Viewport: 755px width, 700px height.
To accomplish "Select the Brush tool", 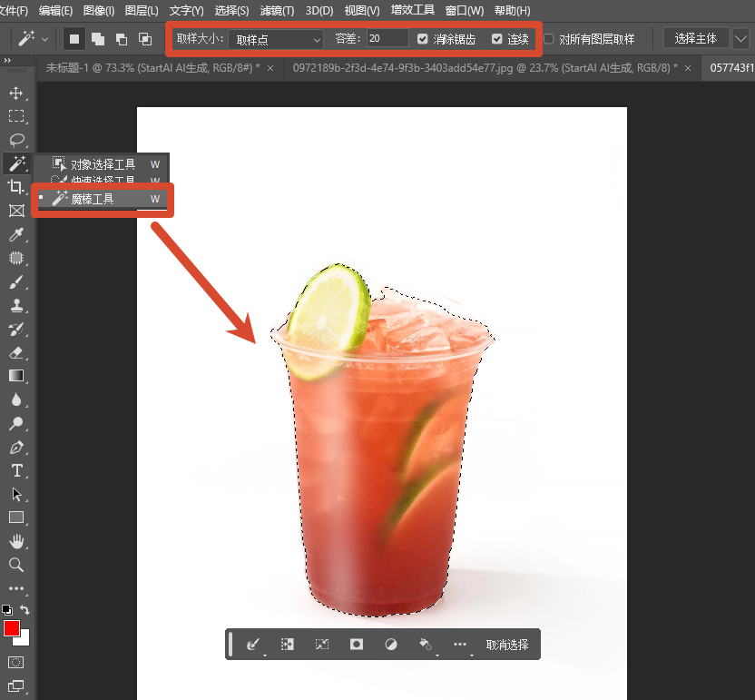I will (16, 281).
